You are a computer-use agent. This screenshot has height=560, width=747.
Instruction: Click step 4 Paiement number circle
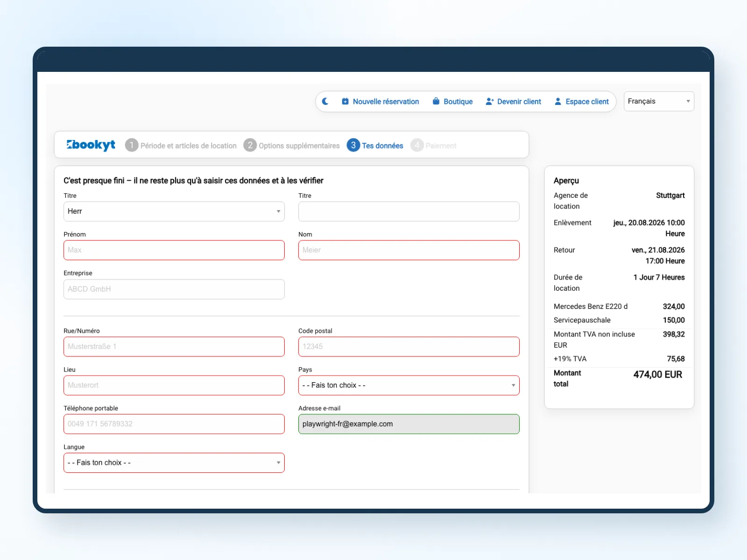(417, 145)
